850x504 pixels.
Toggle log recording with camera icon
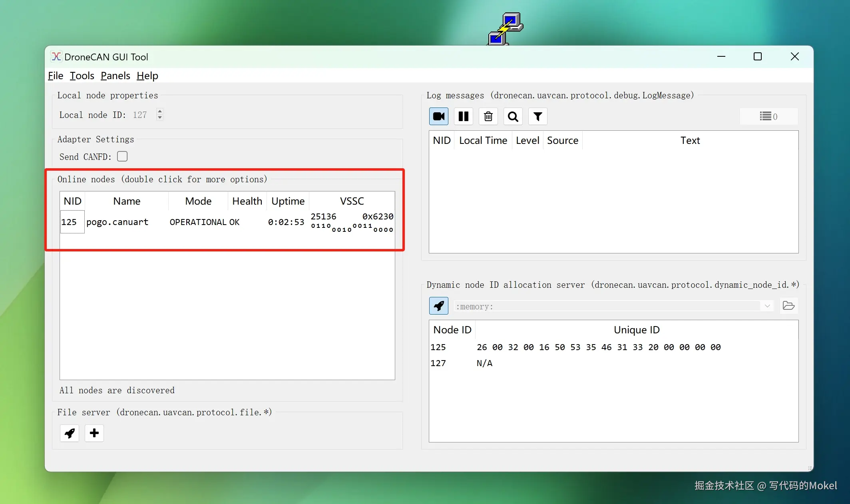[438, 116]
